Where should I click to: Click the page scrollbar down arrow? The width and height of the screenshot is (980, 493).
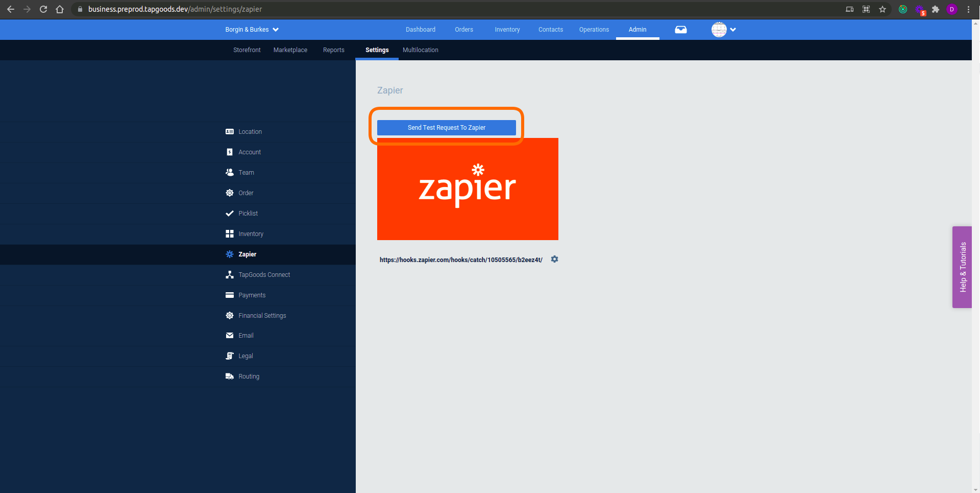point(976,489)
